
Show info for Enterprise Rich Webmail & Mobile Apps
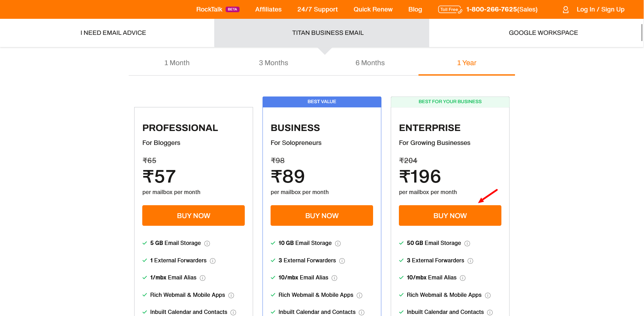coord(488,295)
